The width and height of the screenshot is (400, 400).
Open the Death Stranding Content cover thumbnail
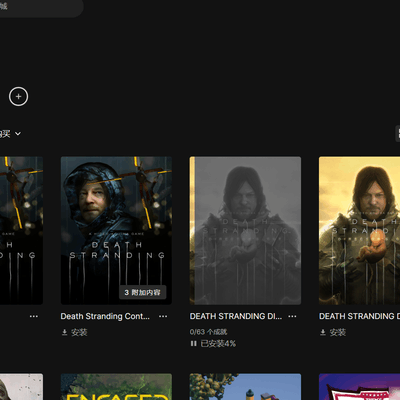[116, 230]
